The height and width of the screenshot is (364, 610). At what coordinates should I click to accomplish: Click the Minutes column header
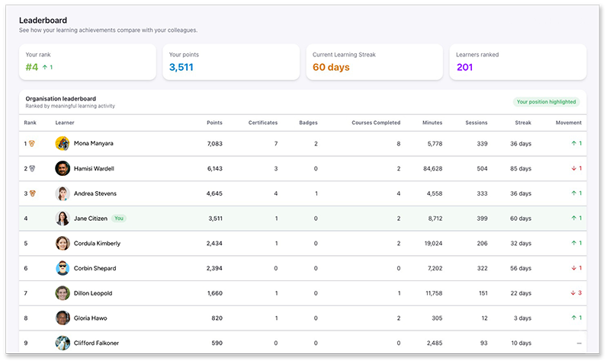[x=432, y=123]
